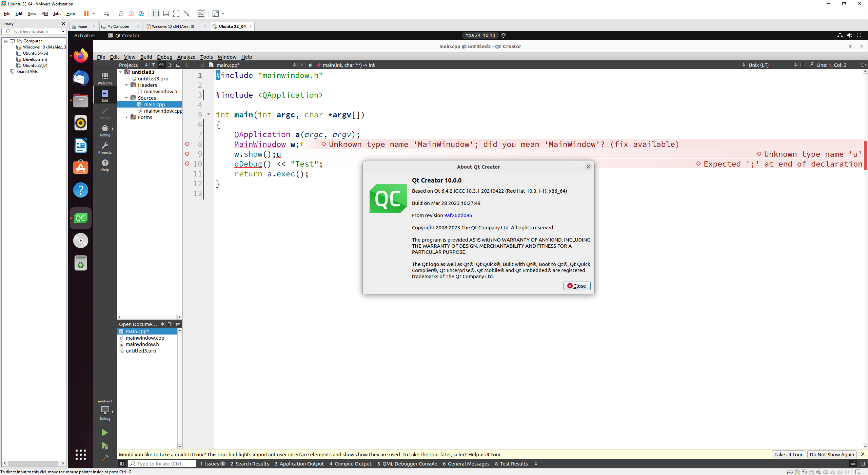This screenshot has height=475, width=868.
Task: Collapse the untitled3 project tree node
Action: pos(120,72)
